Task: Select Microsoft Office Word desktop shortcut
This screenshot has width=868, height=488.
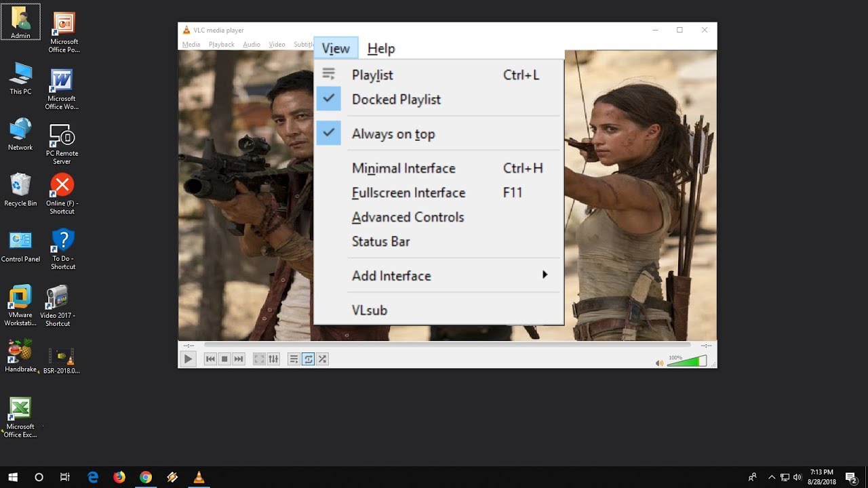Action: 62,89
